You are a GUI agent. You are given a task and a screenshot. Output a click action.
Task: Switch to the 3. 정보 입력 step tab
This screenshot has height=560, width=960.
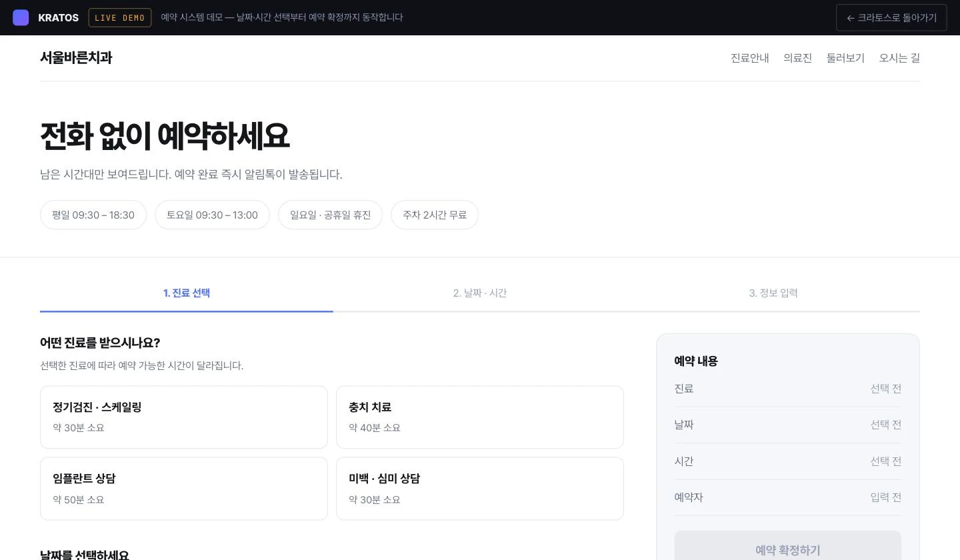(773, 293)
